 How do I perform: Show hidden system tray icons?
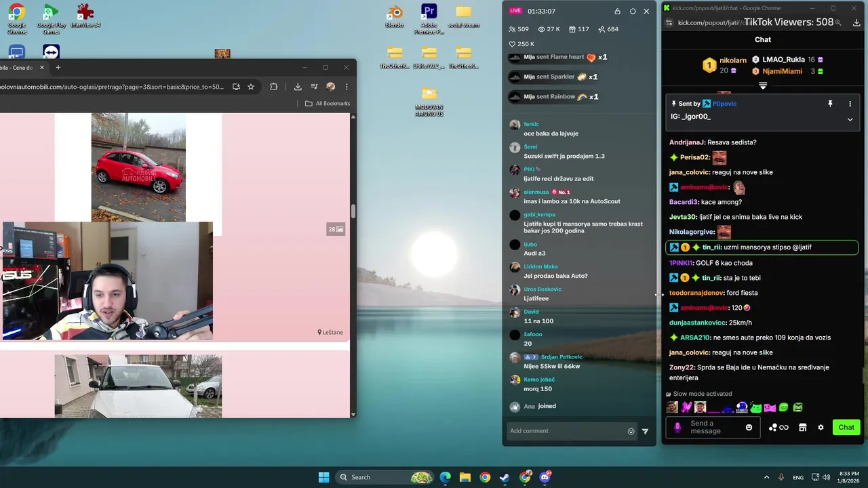[766, 477]
